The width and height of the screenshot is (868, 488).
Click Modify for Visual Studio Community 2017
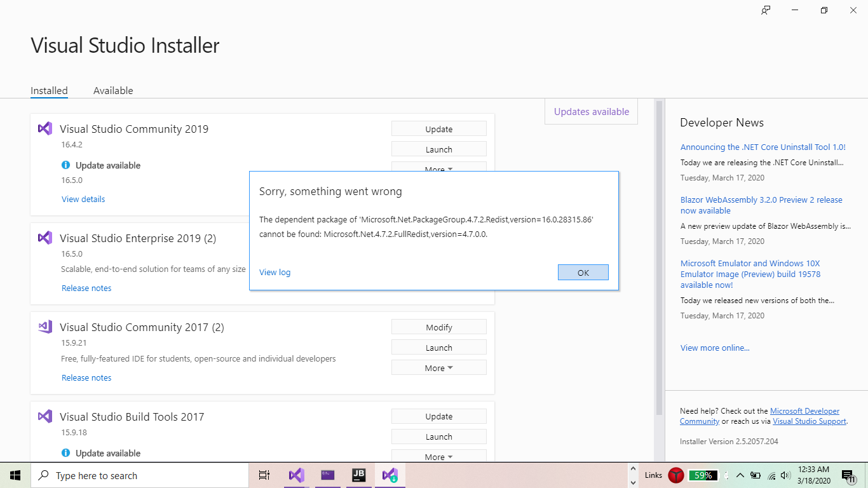pos(439,327)
